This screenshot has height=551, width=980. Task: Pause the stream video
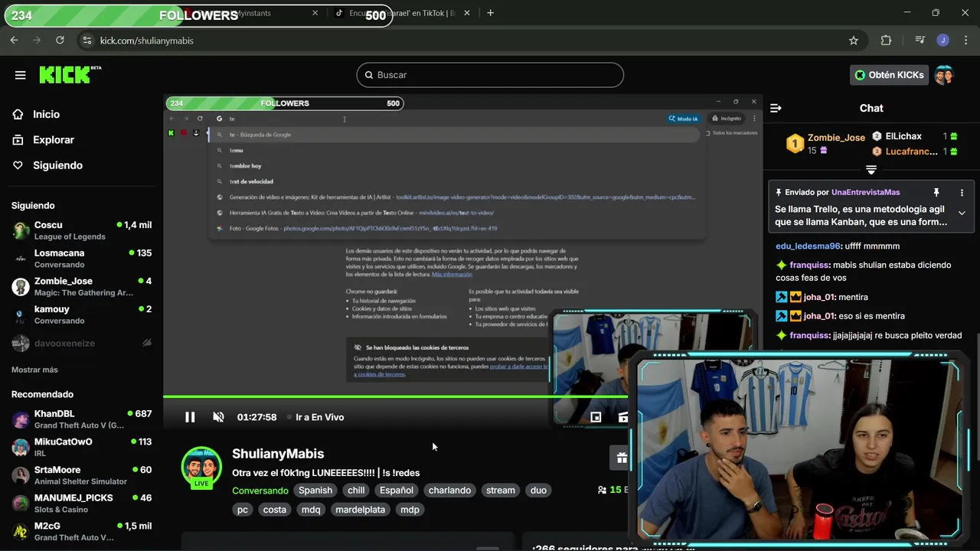coord(190,417)
